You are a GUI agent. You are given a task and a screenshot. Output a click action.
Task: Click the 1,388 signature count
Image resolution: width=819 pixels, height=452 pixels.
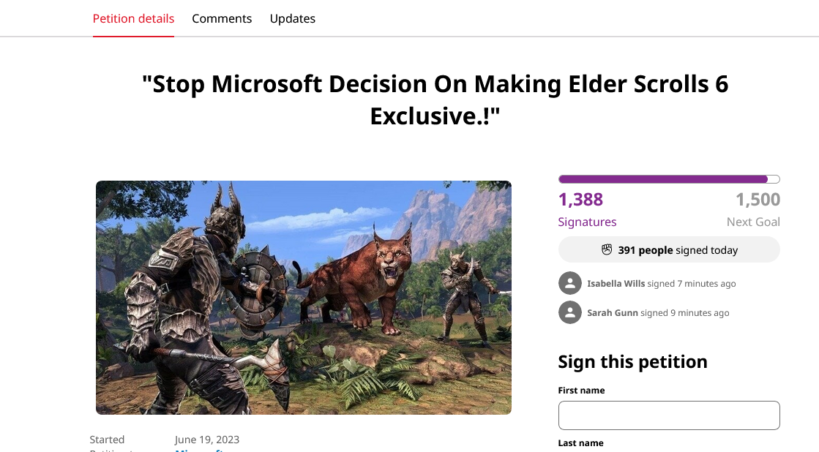[x=581, y=200]
